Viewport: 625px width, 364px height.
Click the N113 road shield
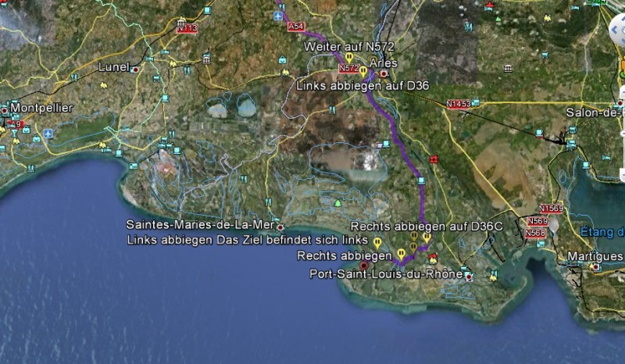coord(187,28)
